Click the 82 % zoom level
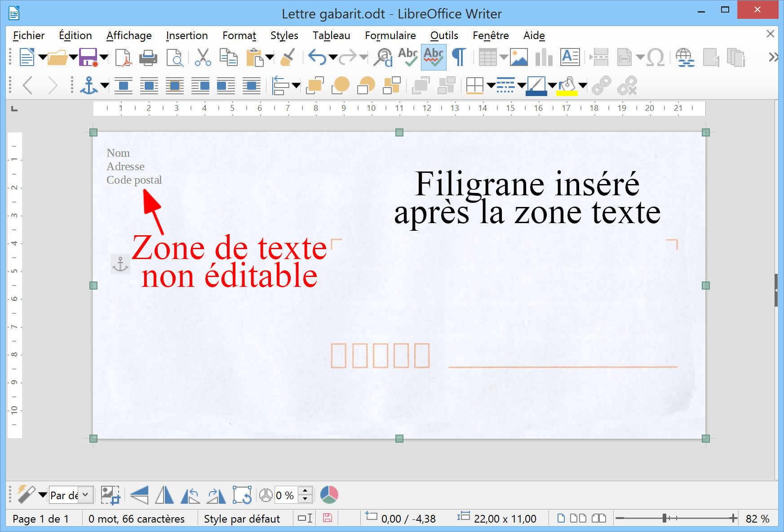The height and width of the screenshot is (532, 784). (x=757, y=519)
